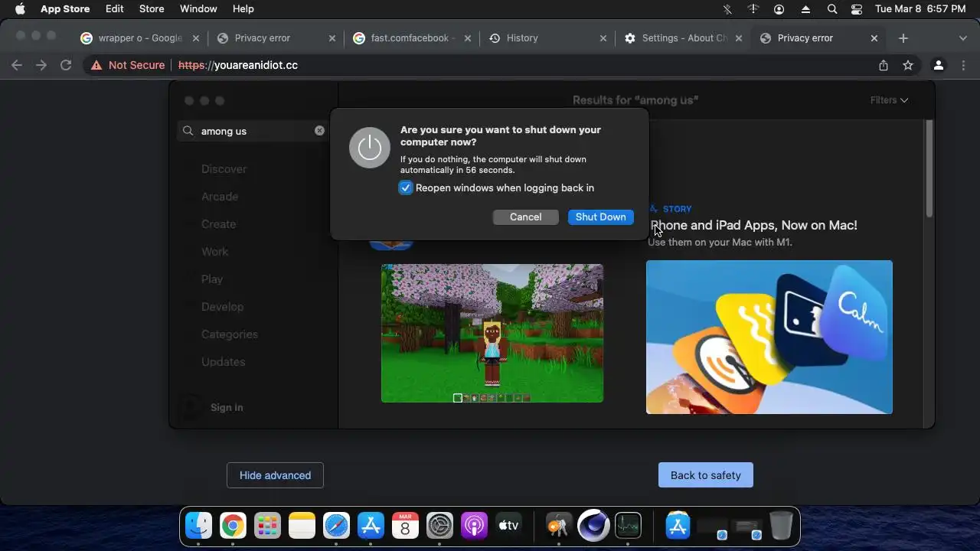The width and height of the screenshot is (980, 551).
Task: Launch Podcasts from the dock
Action: tap(475, 526)
